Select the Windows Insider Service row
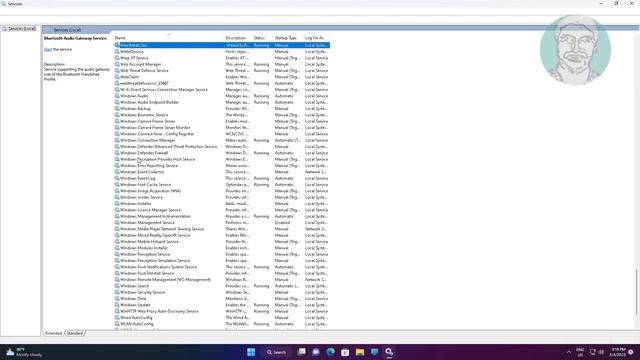Screen dimensions: 640x360 (x=222, y=197)
